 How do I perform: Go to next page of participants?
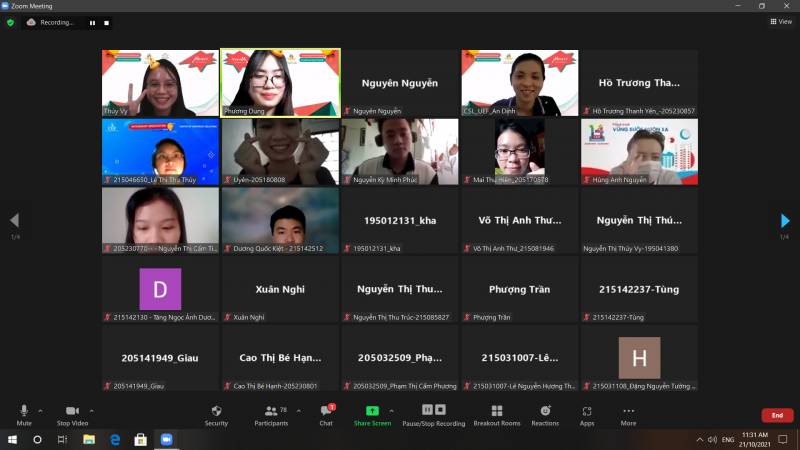785,220
